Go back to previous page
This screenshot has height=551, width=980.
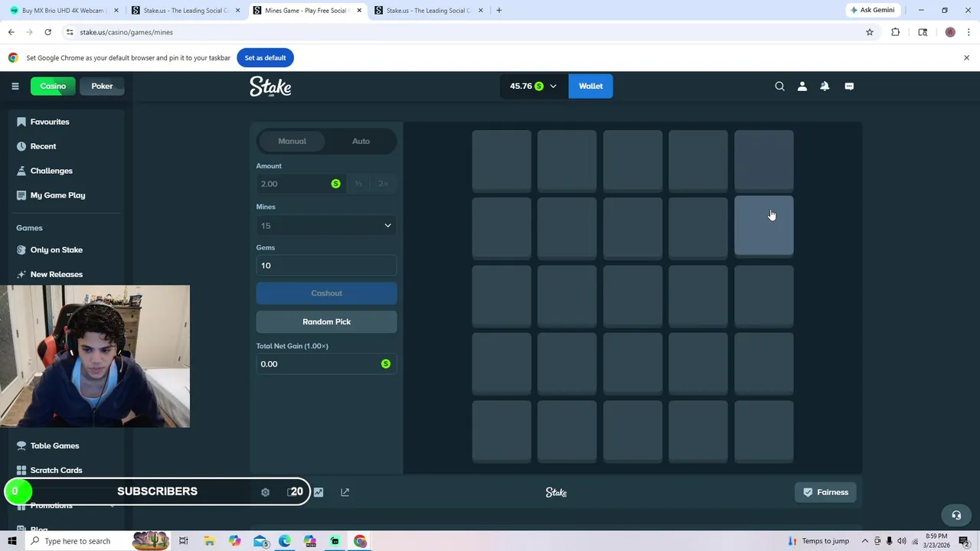pos(11,32)
